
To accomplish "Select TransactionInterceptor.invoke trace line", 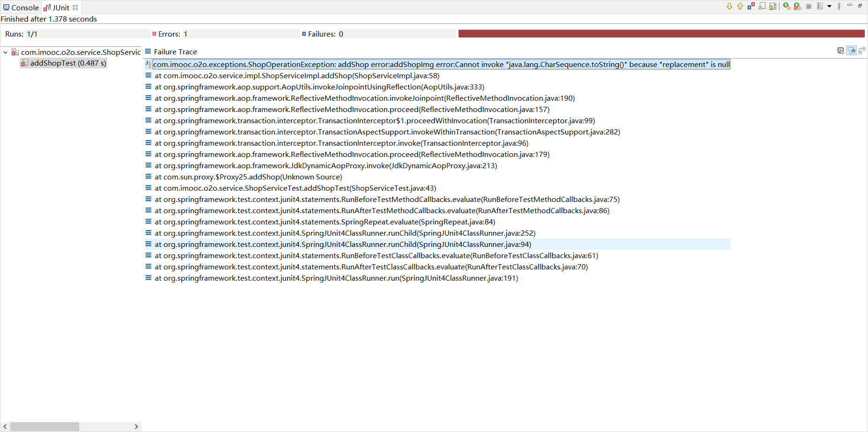I will click(341, 143).
